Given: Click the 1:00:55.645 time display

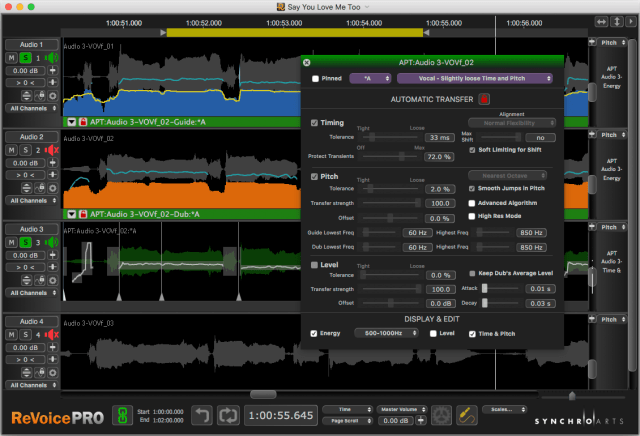Looking at the screenshot, I should [x=281, y=416].
